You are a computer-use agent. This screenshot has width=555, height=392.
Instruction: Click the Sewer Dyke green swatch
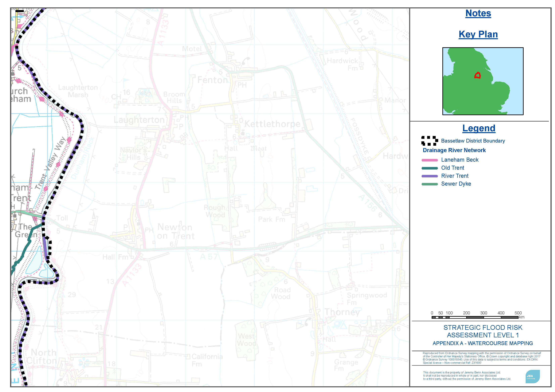429,184
